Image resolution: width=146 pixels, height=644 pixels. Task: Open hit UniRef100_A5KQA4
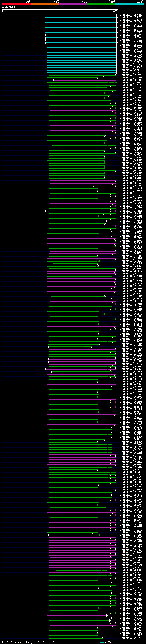click(x=131, y=133)
